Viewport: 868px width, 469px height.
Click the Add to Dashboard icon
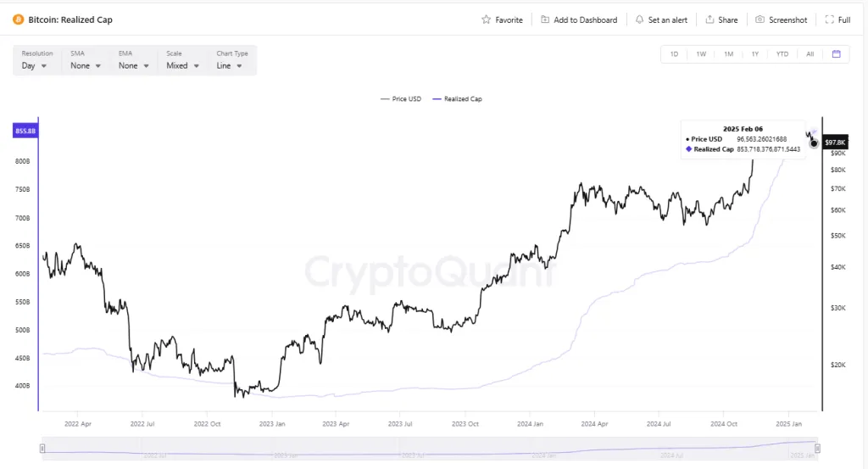pos(545,20)
